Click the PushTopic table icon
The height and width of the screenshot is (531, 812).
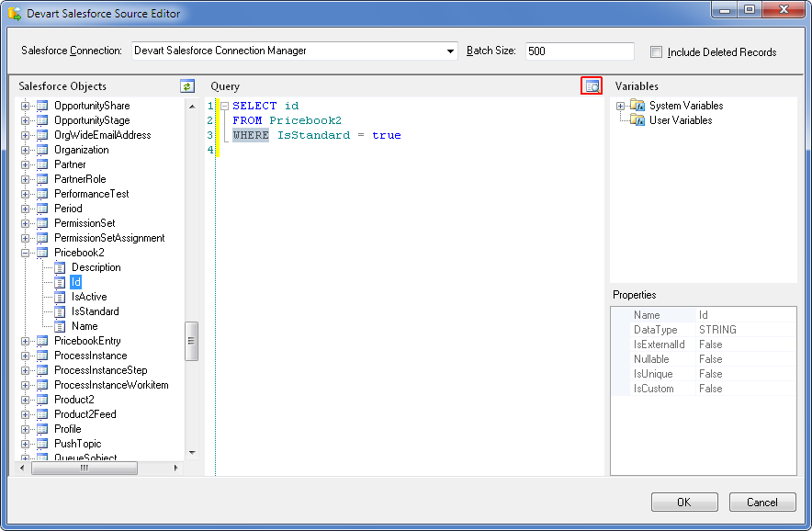42,444
